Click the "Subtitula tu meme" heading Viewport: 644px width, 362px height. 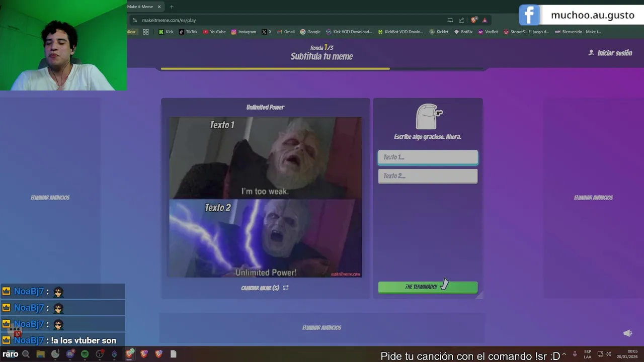[x=321, y=56]
